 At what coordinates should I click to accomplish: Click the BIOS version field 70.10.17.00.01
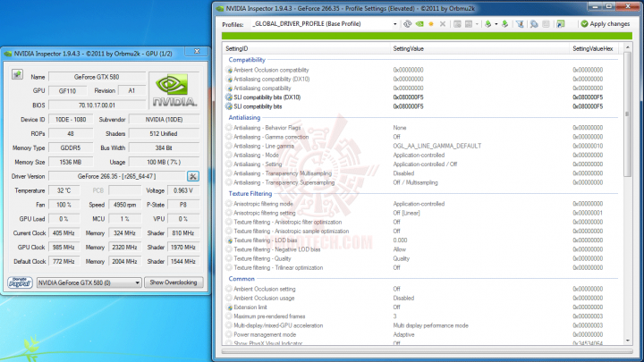(97, 105)
